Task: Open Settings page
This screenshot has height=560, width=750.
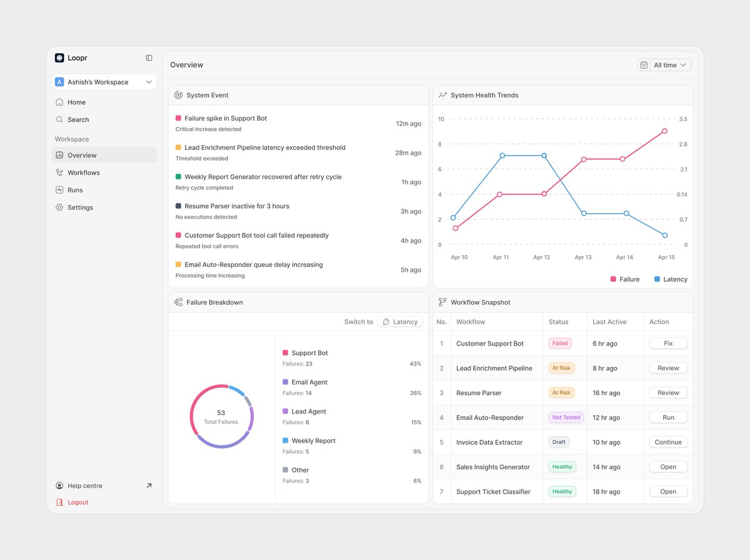Action: click(x=104, y=207)
